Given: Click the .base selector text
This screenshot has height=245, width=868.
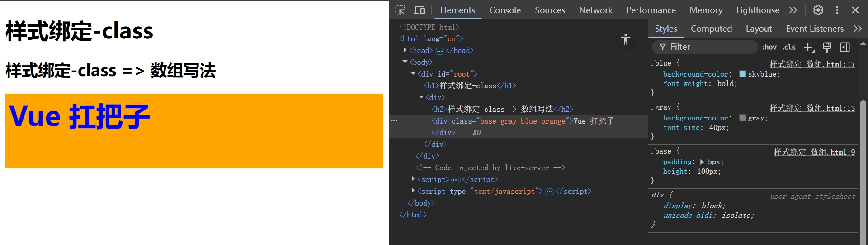Looking at the screenshot, I should coord(661,151).
